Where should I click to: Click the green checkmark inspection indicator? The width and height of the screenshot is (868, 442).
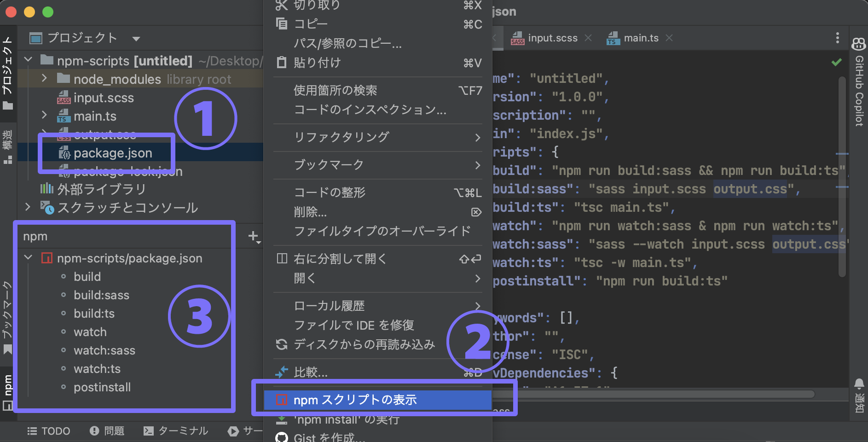point(837,62)
